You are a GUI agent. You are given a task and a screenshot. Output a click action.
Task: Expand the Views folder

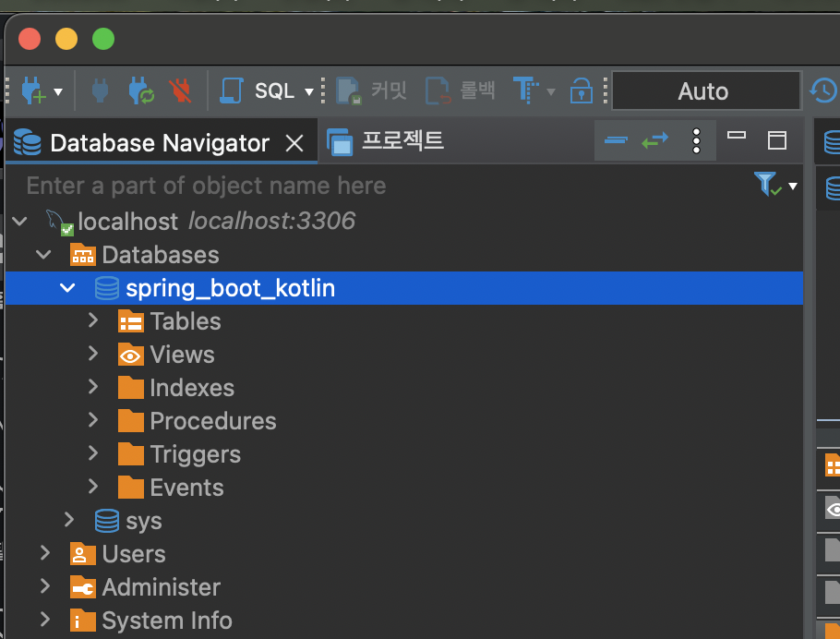(93, 354)
